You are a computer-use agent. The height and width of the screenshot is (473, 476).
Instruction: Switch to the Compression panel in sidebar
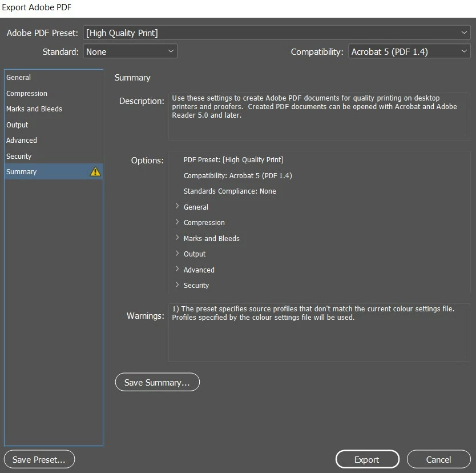coord(54,93)
